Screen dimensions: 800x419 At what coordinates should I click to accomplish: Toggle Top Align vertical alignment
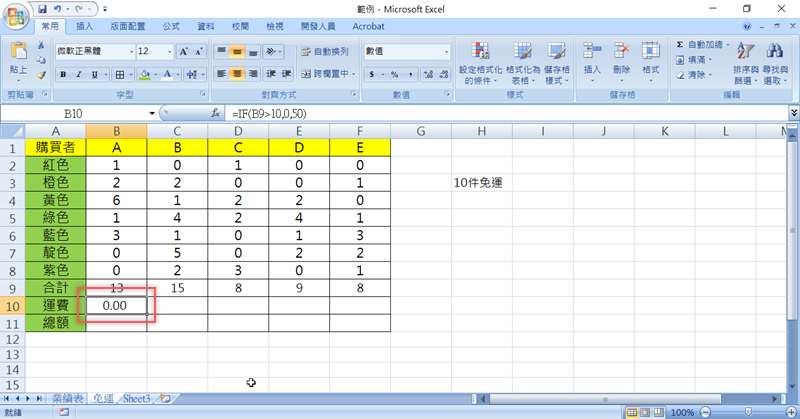pyautogui.click(x=221, y=52)
